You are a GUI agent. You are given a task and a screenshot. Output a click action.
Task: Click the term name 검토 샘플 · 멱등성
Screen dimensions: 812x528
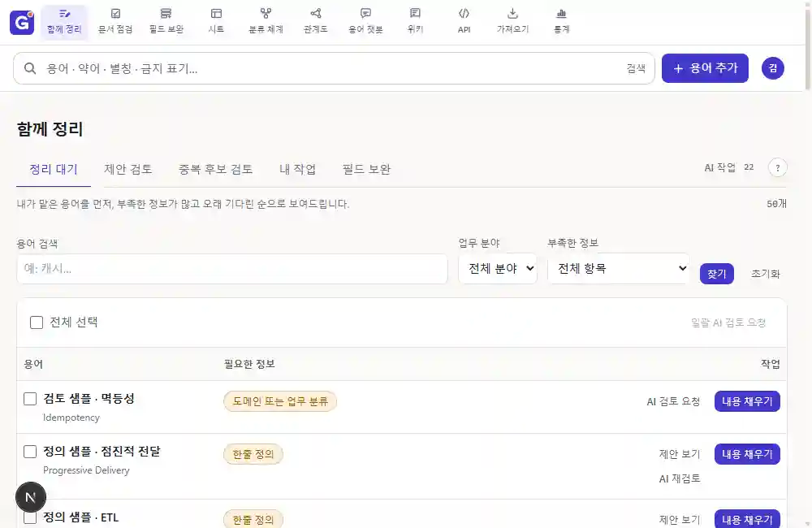[x=89, y=399]
